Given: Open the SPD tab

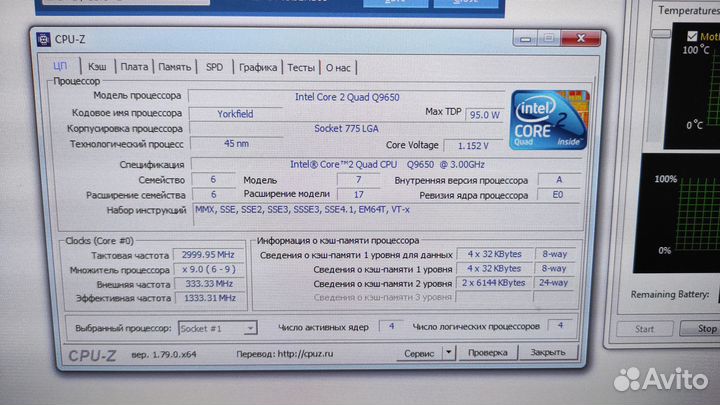Looking at the screenshot, I should [214, 67].
